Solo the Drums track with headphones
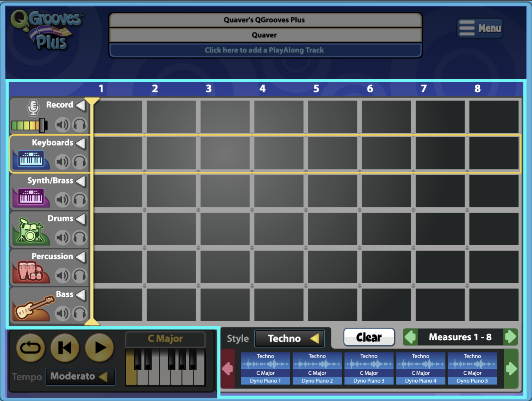 [x=80, y=238]
